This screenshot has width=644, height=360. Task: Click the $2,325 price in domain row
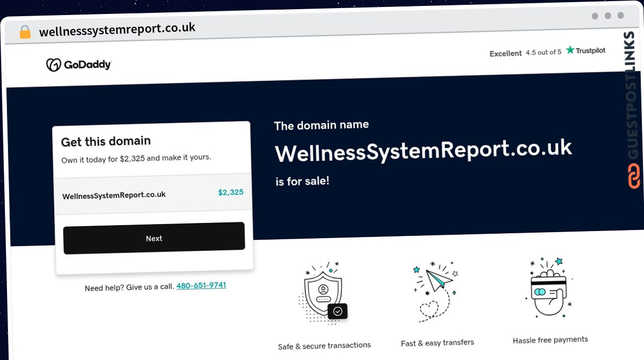pos(231,192)
